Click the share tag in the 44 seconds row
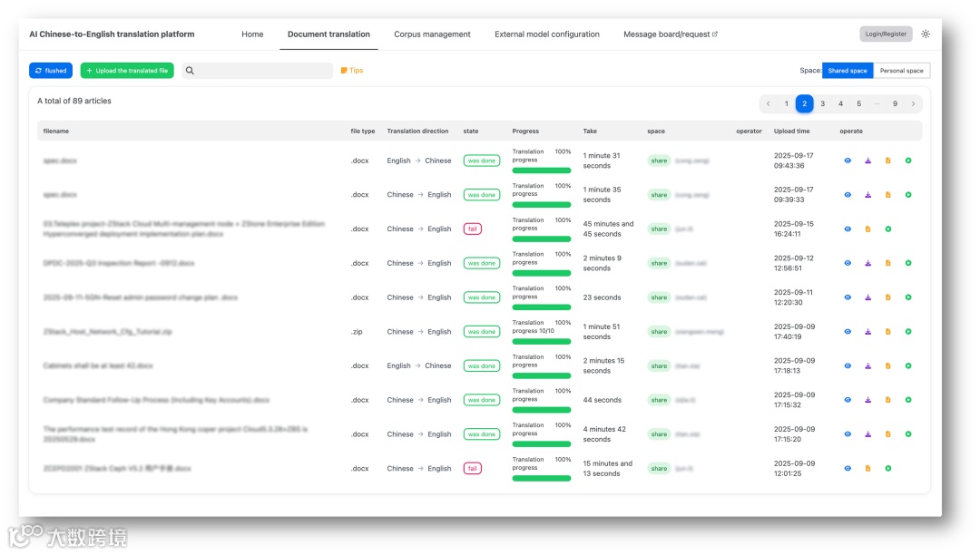The image size is (980, 555). pos(659,400)
